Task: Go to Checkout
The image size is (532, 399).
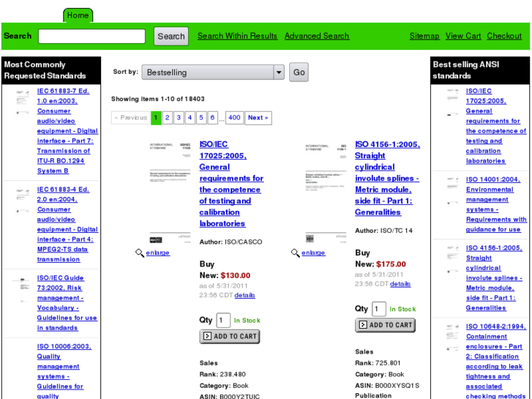Action: tap(504, 36)
